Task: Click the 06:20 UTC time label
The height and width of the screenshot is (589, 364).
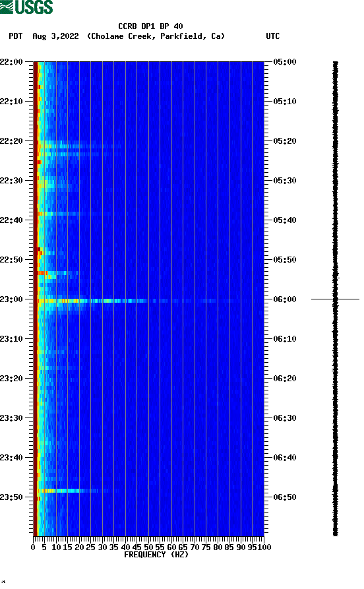Action: click(285, 379)
